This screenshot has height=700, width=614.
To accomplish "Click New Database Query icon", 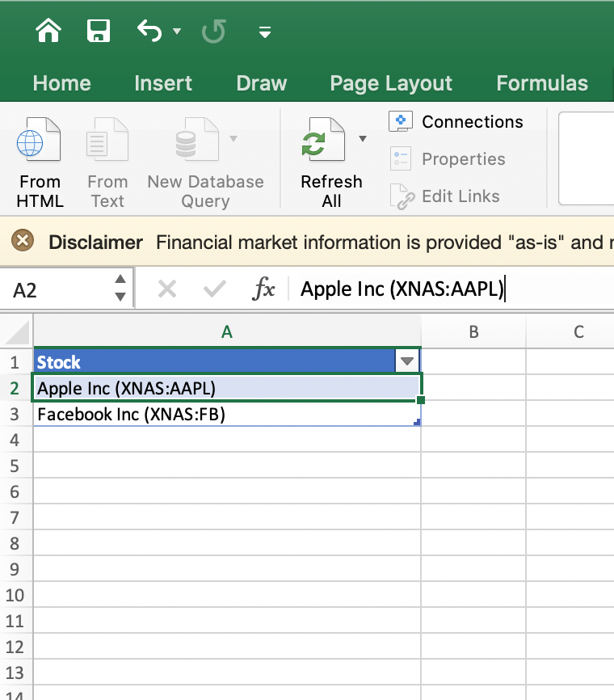I will coord(197,139).
